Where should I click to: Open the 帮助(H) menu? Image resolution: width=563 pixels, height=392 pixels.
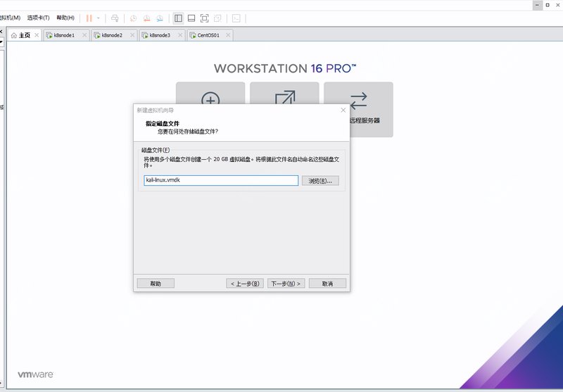[65, 18]
